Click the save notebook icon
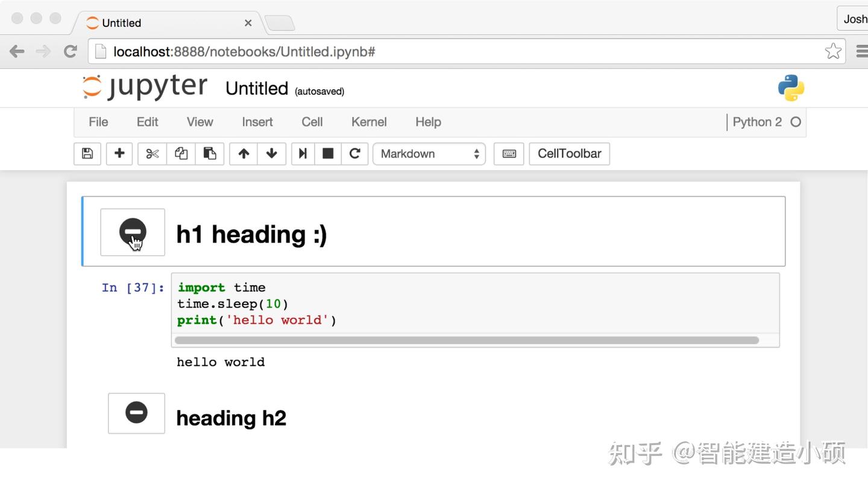Viewport: 868px width, 488px height. tap(87, 154)
